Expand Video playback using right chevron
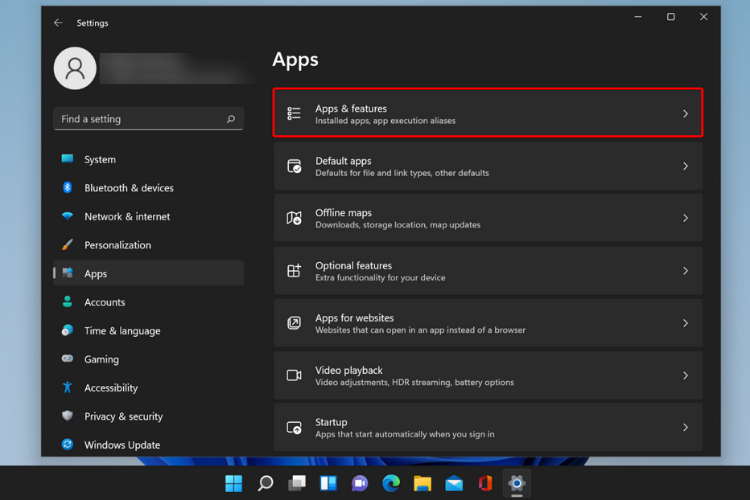 click(x=685, y=375)
